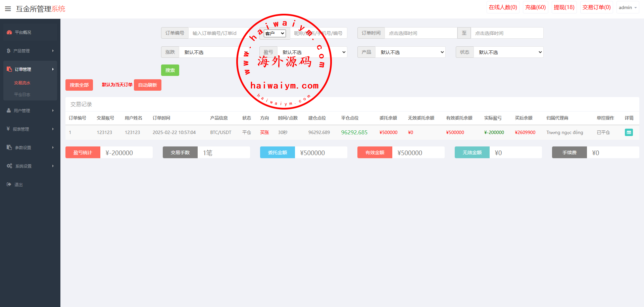Click the 系统设置 gears icon
Image resolution: width=644 pixels, height=307 pixels.
(9, 166)
